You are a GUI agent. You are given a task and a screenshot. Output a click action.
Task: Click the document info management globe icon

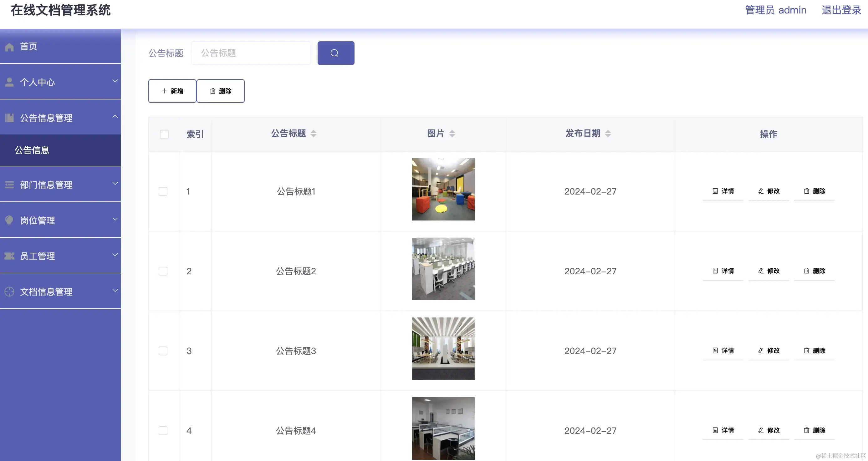point(9,291)
